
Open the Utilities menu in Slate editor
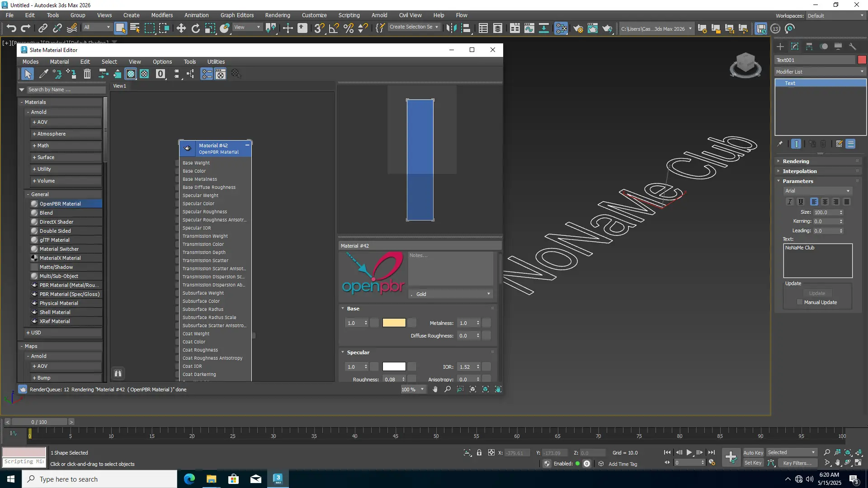216,62
